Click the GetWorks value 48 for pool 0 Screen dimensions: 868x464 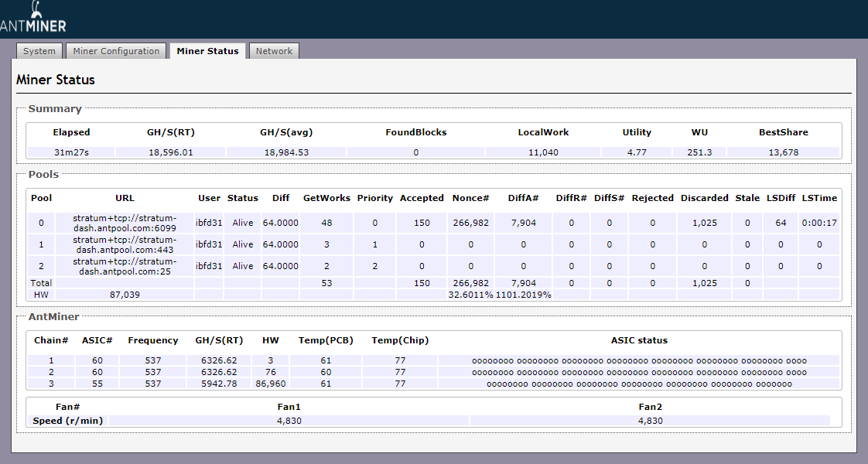click(x=326, y=223)
